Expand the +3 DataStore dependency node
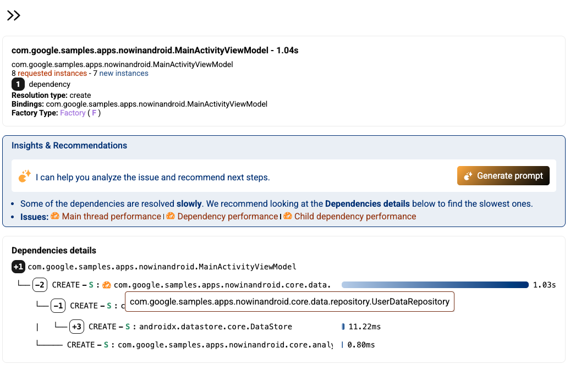Viewport: 570px width, 392px height. coord(76,327)
